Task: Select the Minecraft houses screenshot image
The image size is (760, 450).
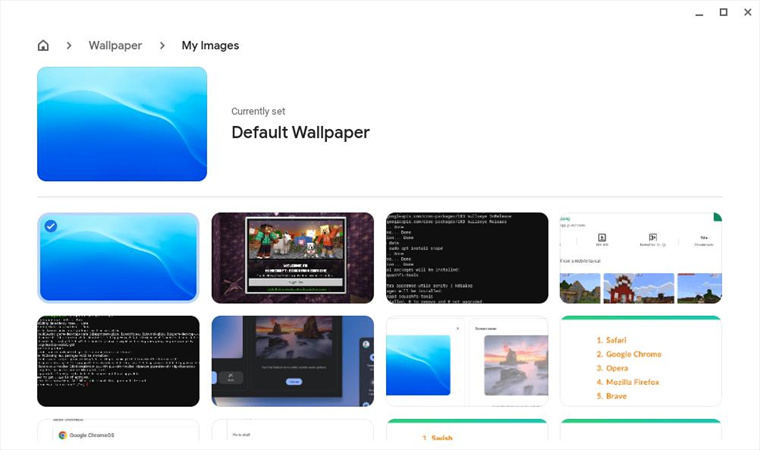Action: click(641, 257)
